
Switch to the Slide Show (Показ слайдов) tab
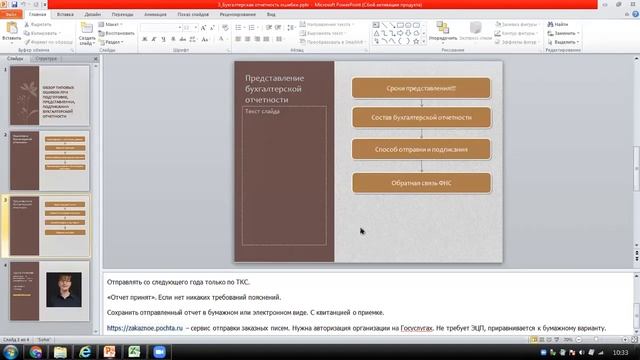[x=193, y=14]
